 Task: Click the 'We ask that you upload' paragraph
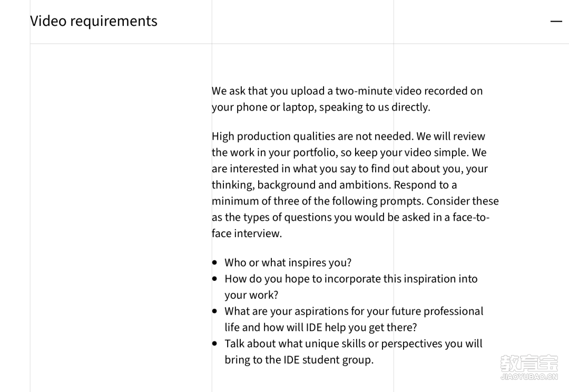pyautogui.click(x=347, y=99)
